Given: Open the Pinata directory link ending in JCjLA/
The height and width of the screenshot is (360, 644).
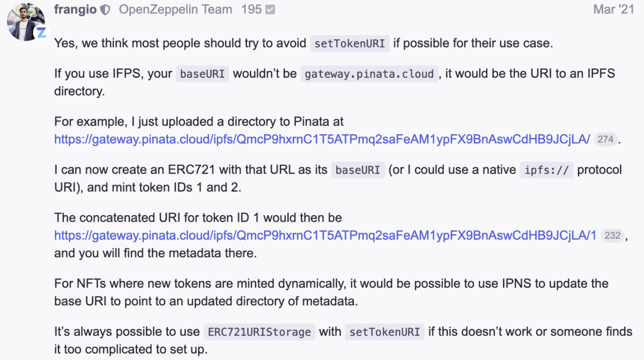Looking at the screenshot, I should click(322, 139).
